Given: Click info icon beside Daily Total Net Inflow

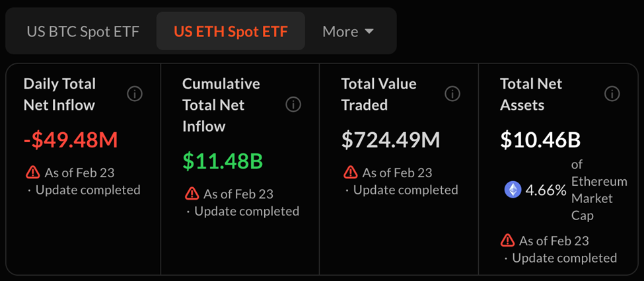Looking at the screenshot, I should coord(135,94).
